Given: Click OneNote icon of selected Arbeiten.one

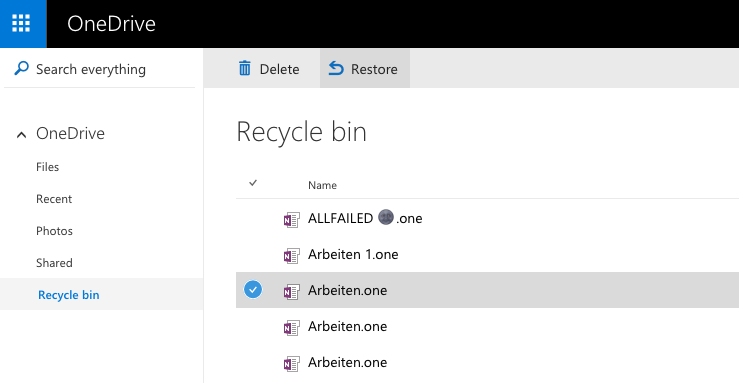Looking at the screenshot, I should click(291, 292).
